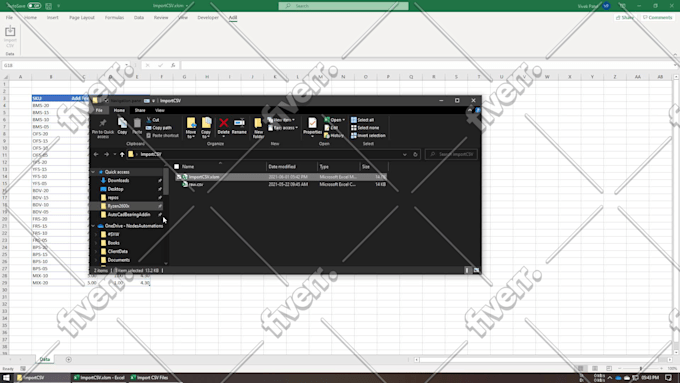Click Select all in the Select group
The height and width of the screenshot is (383, 680).
363,120
